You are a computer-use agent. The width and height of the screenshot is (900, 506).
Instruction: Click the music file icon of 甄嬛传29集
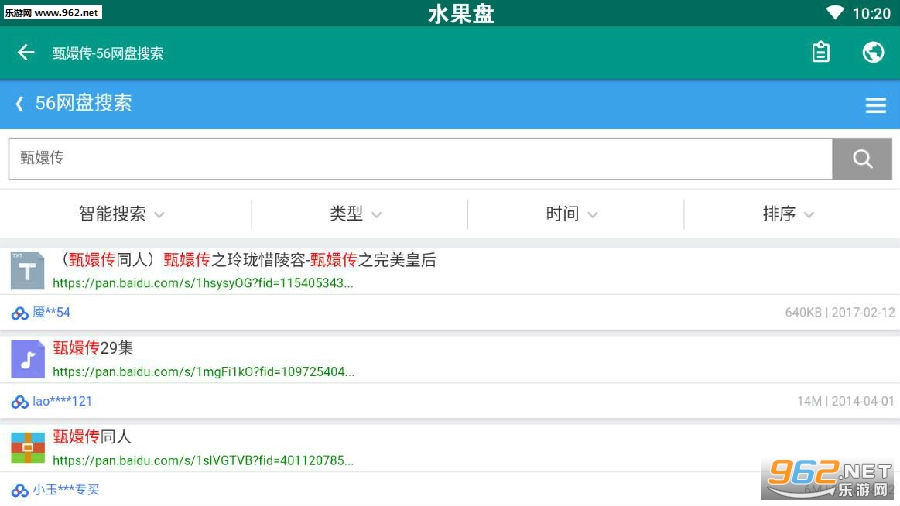(x=28, y=359)
